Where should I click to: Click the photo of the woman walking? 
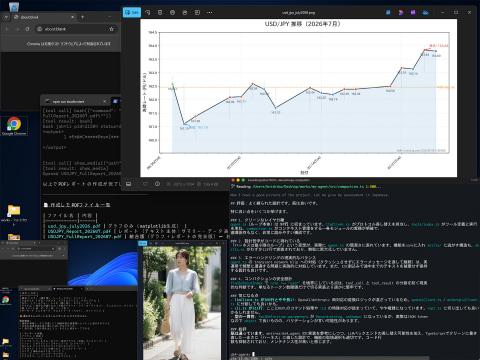(182, 303)
